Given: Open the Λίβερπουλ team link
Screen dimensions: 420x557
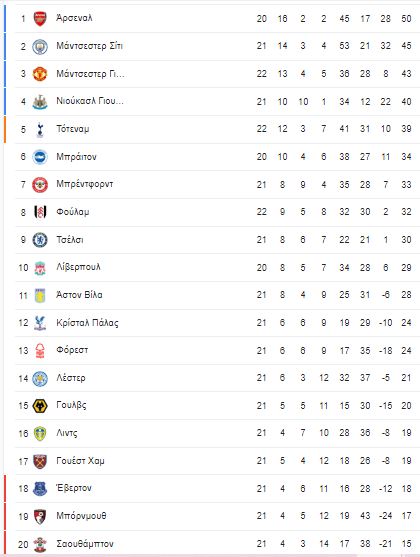Looking at the screenshot, I should [x=79, y=267].
